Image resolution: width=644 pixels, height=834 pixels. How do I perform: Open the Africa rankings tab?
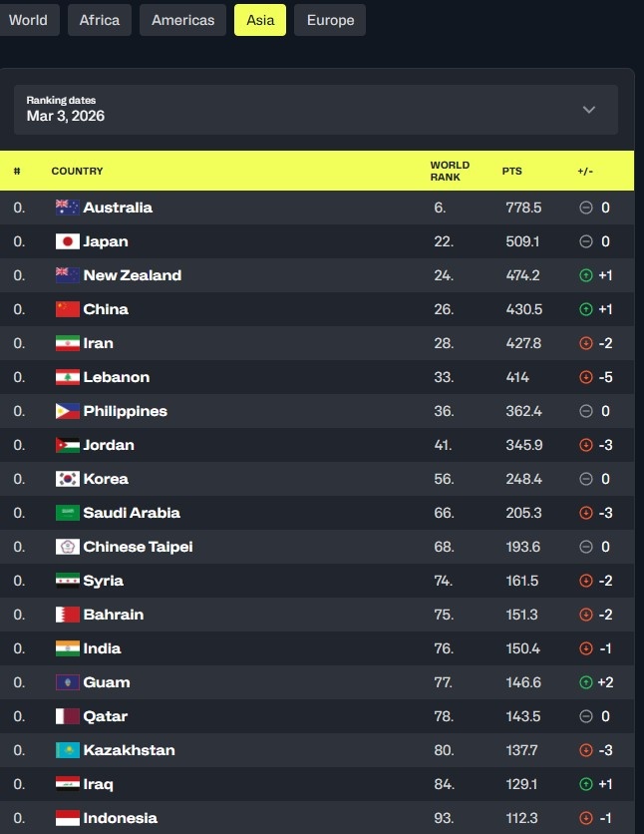100,20
